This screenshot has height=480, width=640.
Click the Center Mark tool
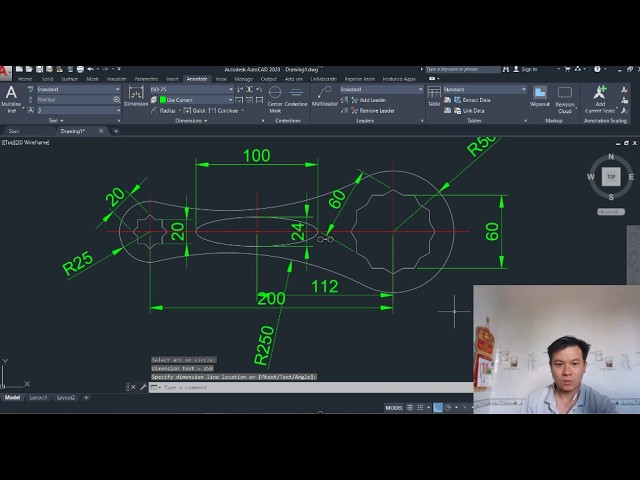(x=275, y=99)
